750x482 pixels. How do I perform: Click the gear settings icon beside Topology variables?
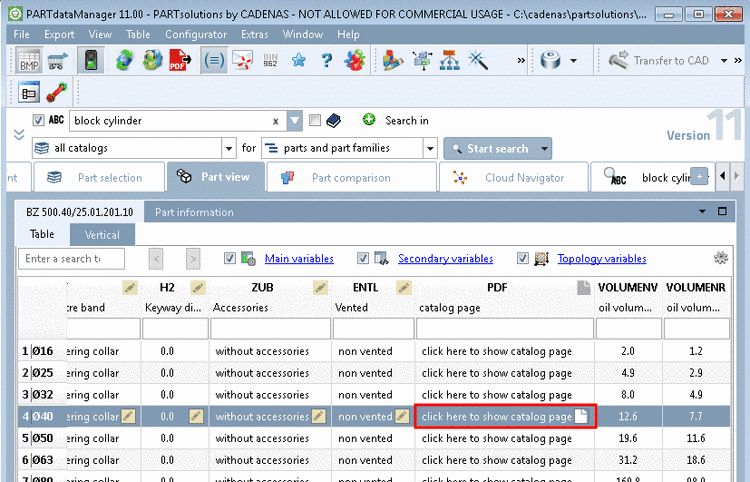coord(721,258)
